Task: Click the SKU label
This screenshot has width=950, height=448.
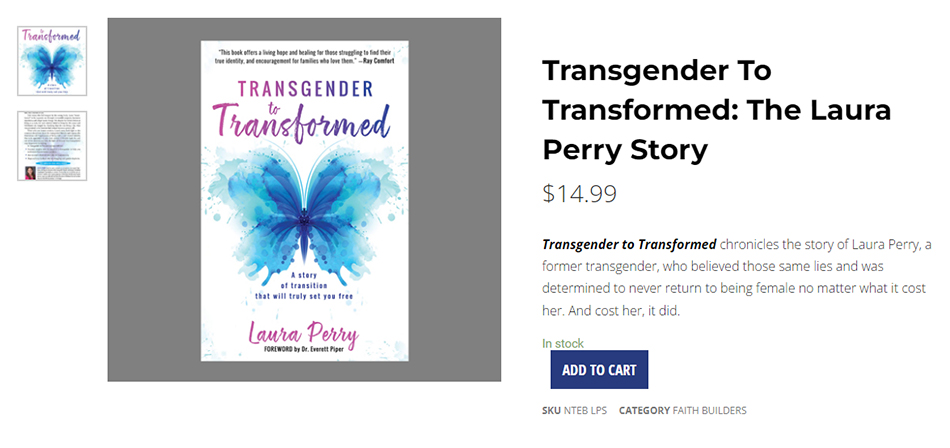Action: tap(551, 410)
